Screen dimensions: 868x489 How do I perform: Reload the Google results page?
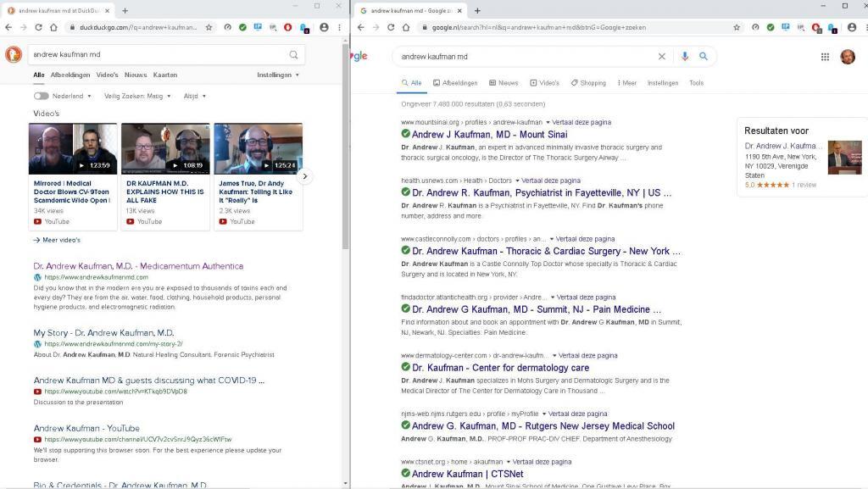[391, 27]
